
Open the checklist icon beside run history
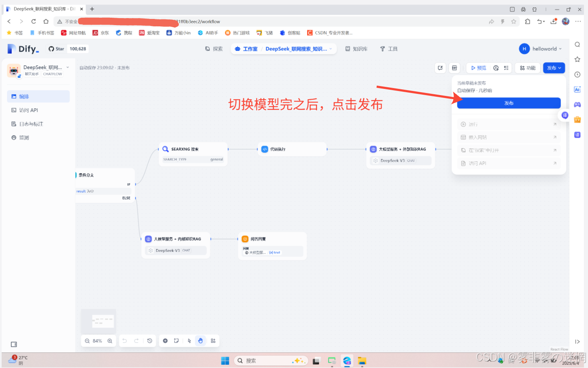point(506,68)
